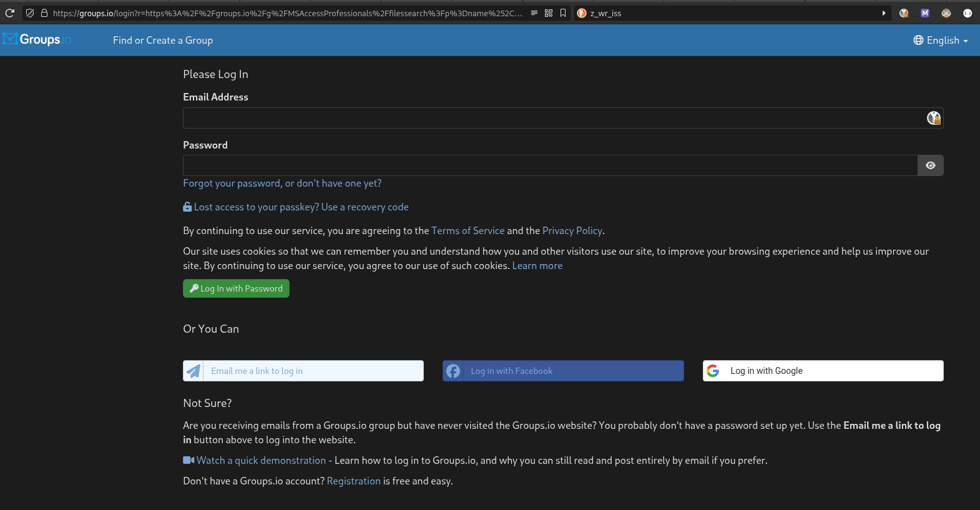This screenshot has height=510, width=980.
Task: Open the Registration link
Action: point(354,481)
